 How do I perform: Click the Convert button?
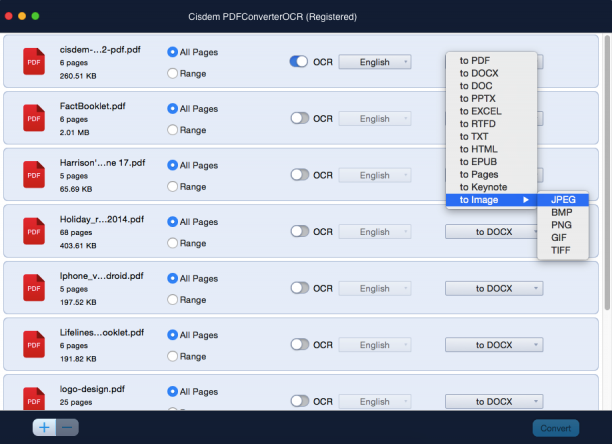tap(556, 428)
